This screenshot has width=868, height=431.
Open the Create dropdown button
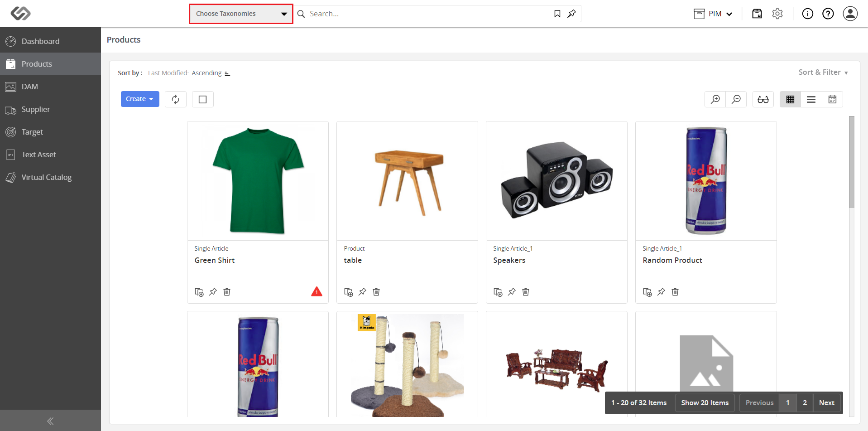point(140,99)
